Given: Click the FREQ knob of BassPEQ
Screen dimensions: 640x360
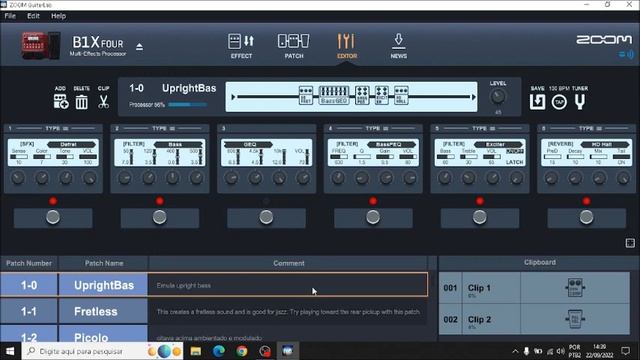Looking at the screenshot, I should [338, 178].
